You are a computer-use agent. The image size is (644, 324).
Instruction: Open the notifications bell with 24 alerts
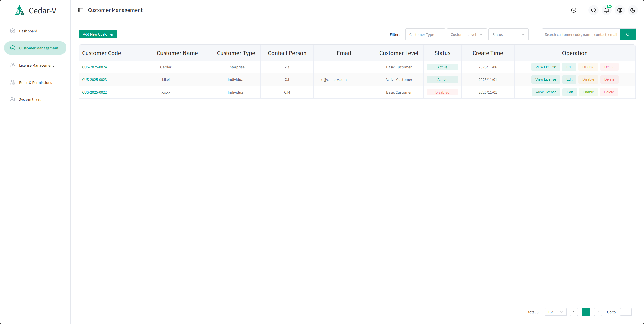(606, 10)
